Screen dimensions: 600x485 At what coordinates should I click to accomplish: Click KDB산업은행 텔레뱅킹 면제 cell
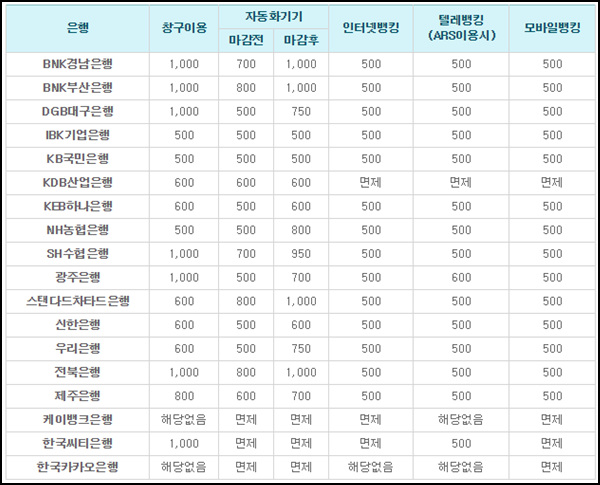pos(461,183)
